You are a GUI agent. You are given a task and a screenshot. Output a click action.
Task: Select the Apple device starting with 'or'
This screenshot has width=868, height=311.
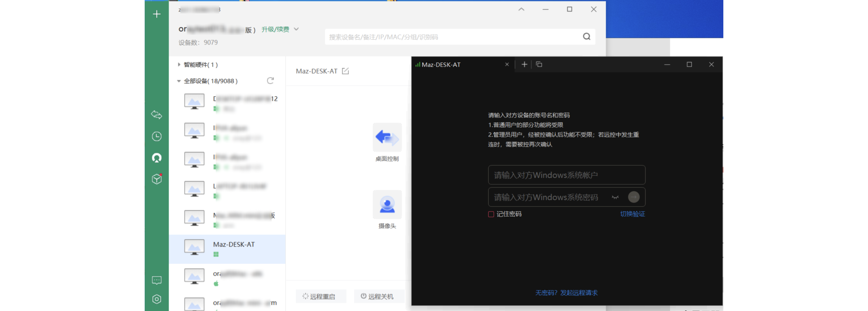coord(227,278)
